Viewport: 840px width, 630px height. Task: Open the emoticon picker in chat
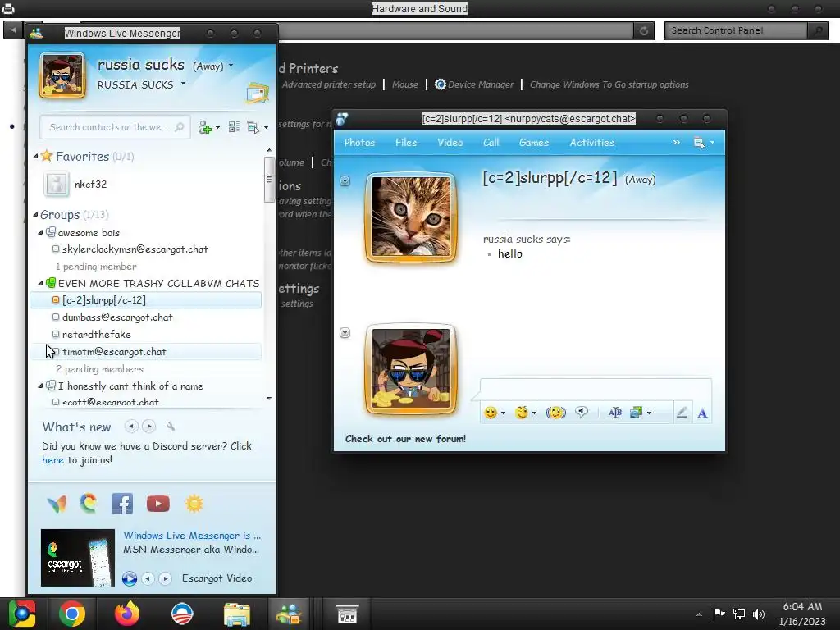(x=491, y=413)
